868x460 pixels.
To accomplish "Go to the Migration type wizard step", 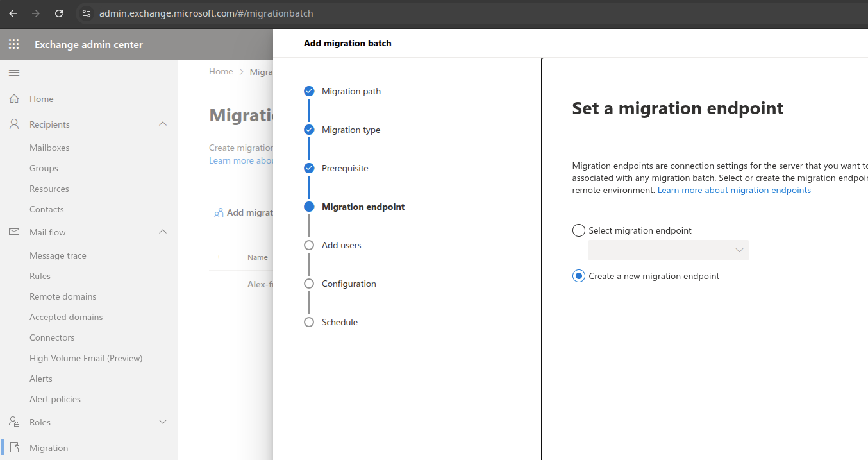I will pos(351,130).
